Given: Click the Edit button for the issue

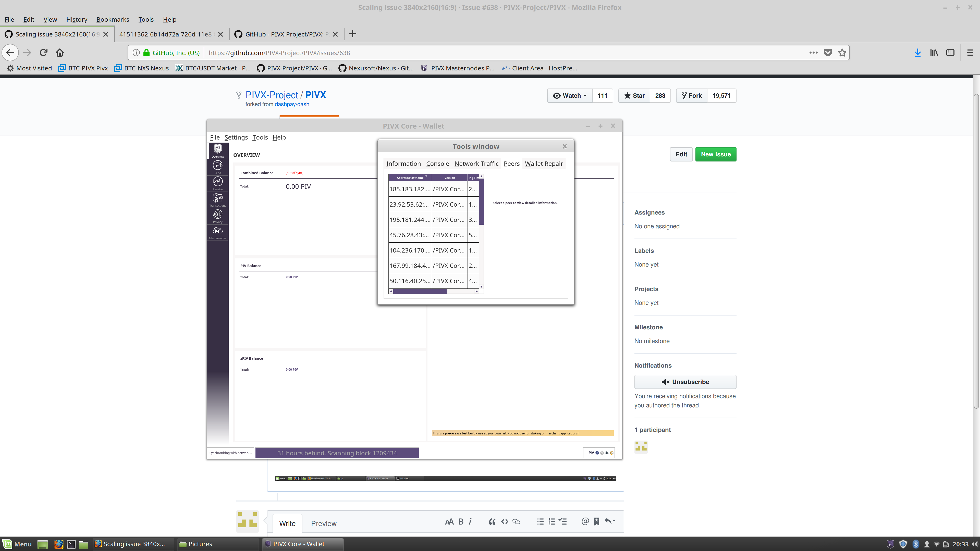Looking at the screenshot, I should [681, 154].
